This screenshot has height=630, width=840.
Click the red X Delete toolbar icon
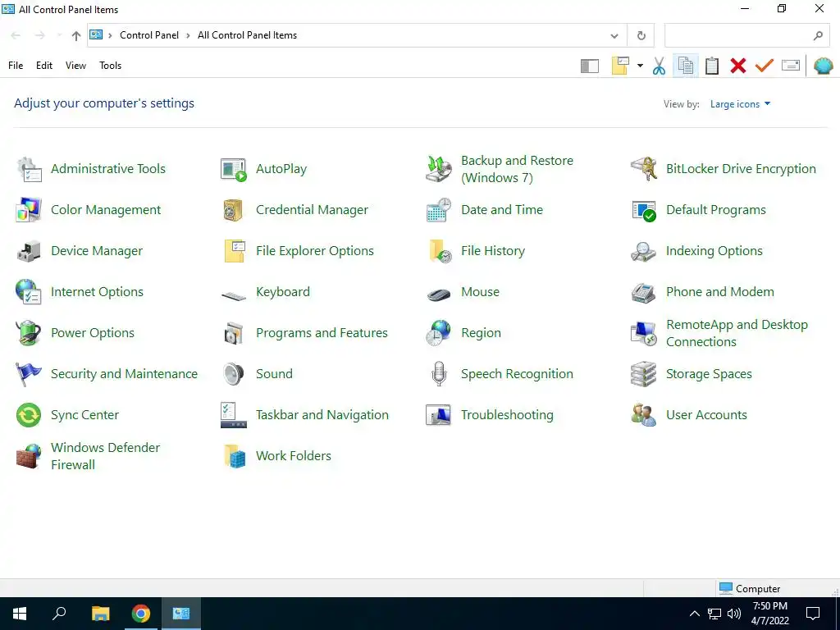click(x=738, y=66)
